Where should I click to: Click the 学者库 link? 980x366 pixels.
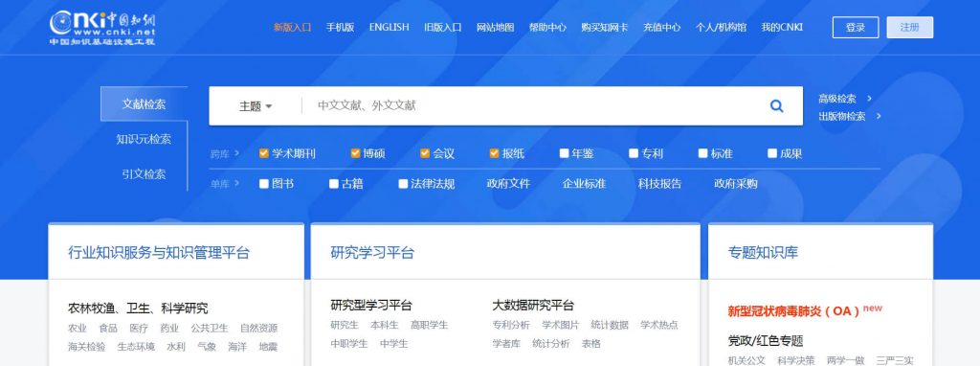(506, 343)
